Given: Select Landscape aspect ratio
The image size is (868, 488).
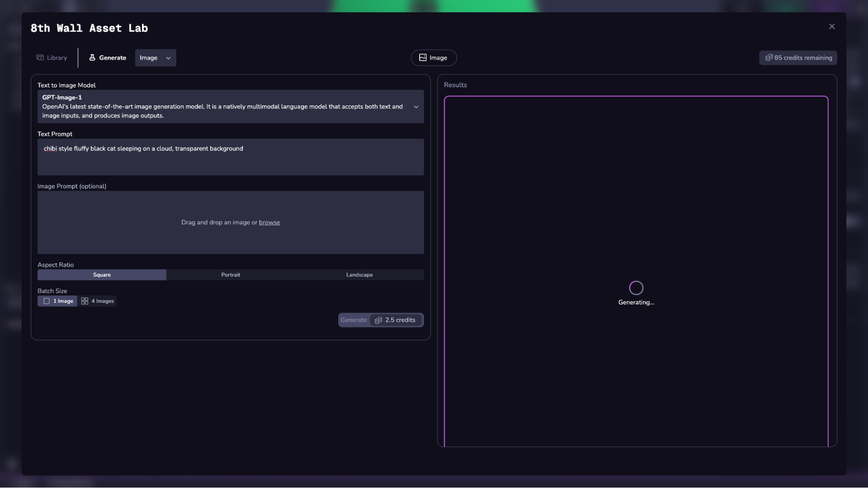Looking at the screenshot, I should pyautogui.click(x=359, y=275).
